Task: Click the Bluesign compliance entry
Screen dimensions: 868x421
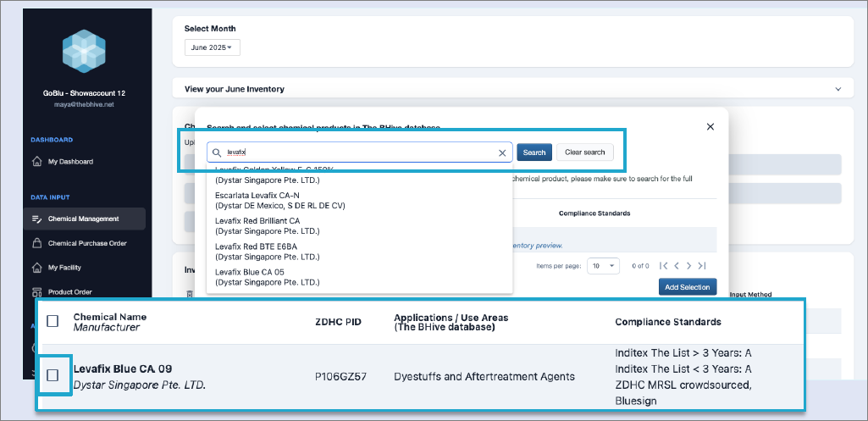Action: click(636, 401)
